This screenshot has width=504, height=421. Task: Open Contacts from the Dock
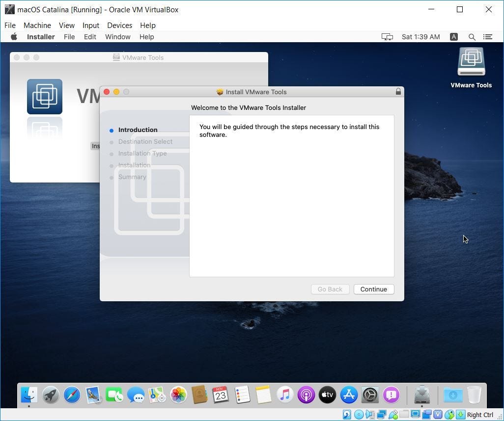(199, 395)
